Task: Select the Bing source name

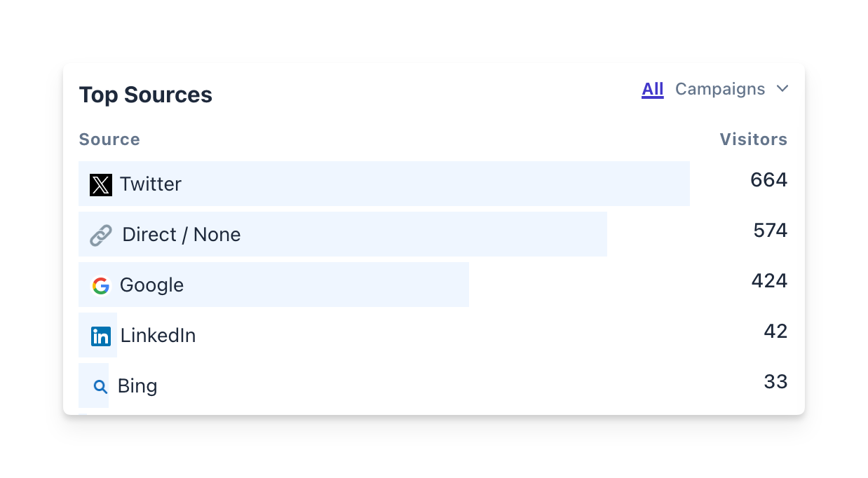Action: tap(137, 386)
